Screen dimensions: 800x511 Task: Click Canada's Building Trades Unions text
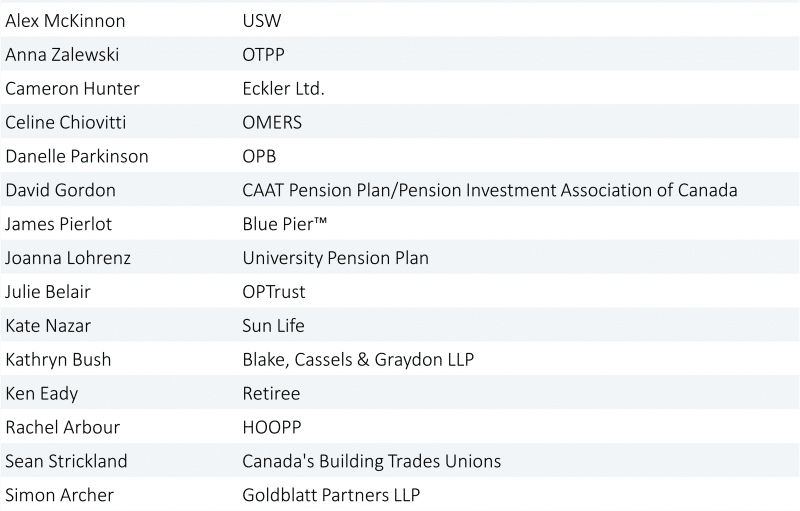click(371, 461)
